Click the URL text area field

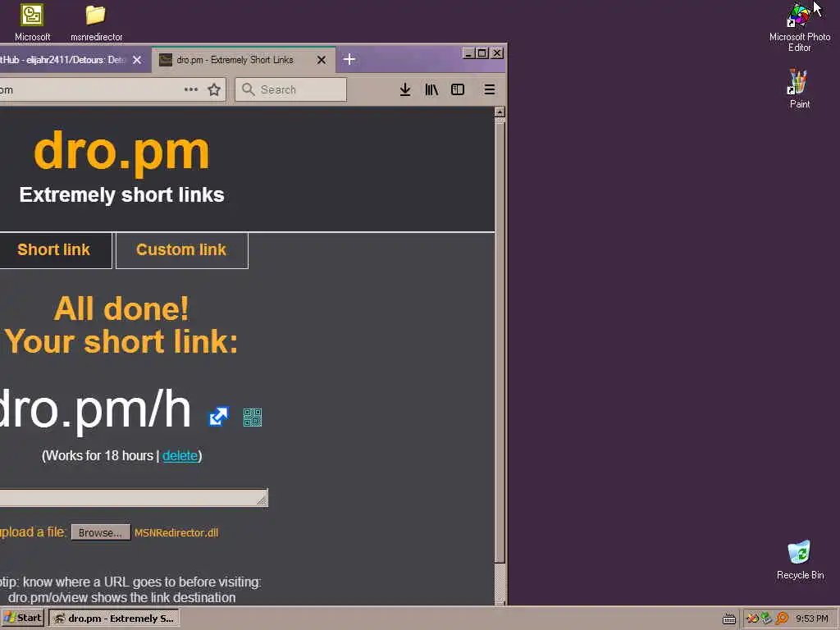click(134, 497)
